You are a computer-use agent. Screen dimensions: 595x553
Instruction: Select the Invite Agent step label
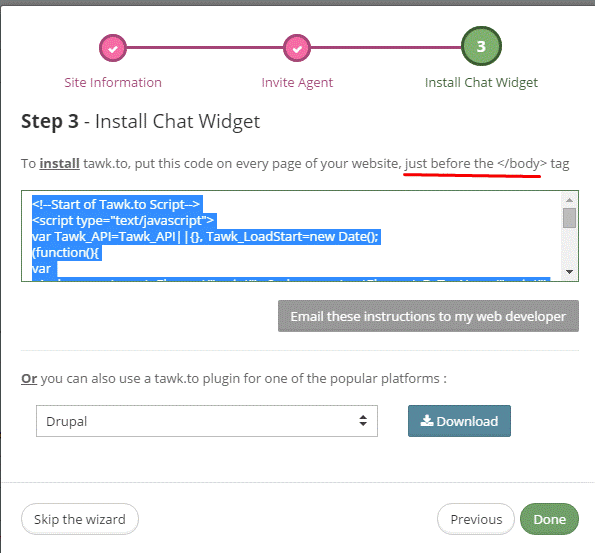297,83
